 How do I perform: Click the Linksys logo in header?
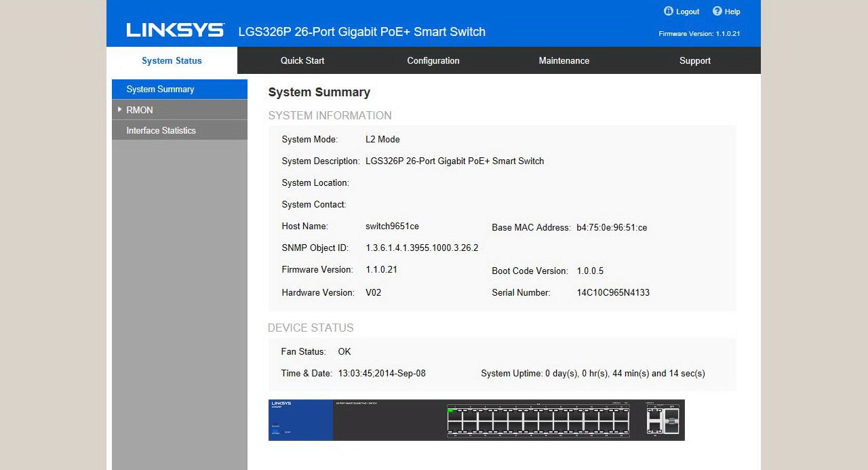[175, 30]
